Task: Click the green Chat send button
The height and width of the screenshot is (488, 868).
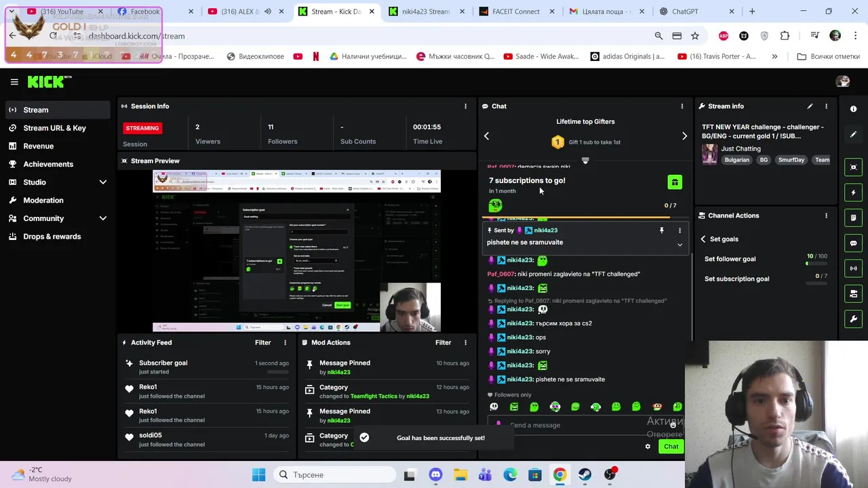Action: [x=671, y=447]
